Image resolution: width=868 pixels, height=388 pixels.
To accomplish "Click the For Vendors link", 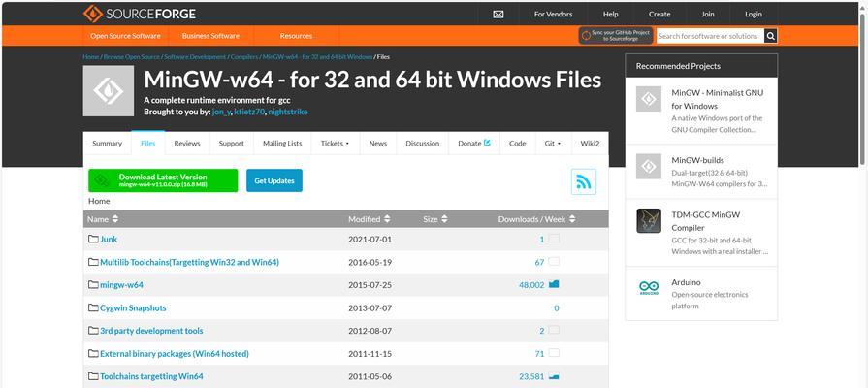I will [554, 15].
